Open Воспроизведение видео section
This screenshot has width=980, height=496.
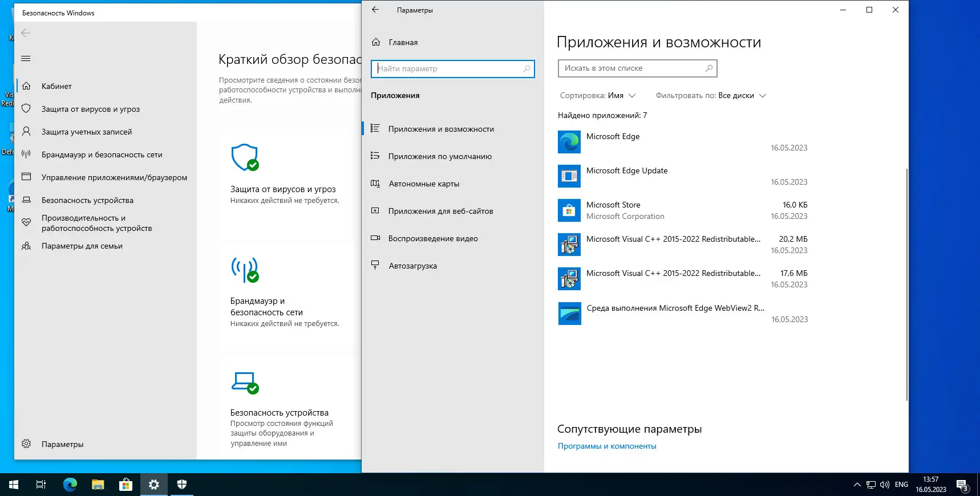[453, 238]
